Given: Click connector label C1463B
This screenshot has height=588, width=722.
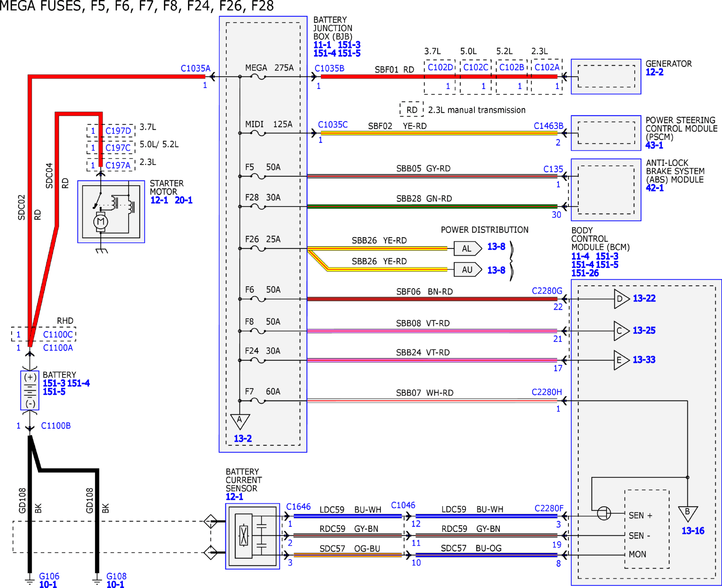Looking at the screenshot, I should [x=548, y=126].
